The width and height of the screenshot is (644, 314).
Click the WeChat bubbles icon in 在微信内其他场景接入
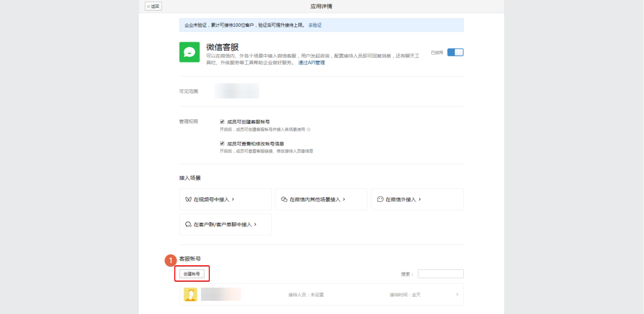pyautogui.click(x=284, y=200)
